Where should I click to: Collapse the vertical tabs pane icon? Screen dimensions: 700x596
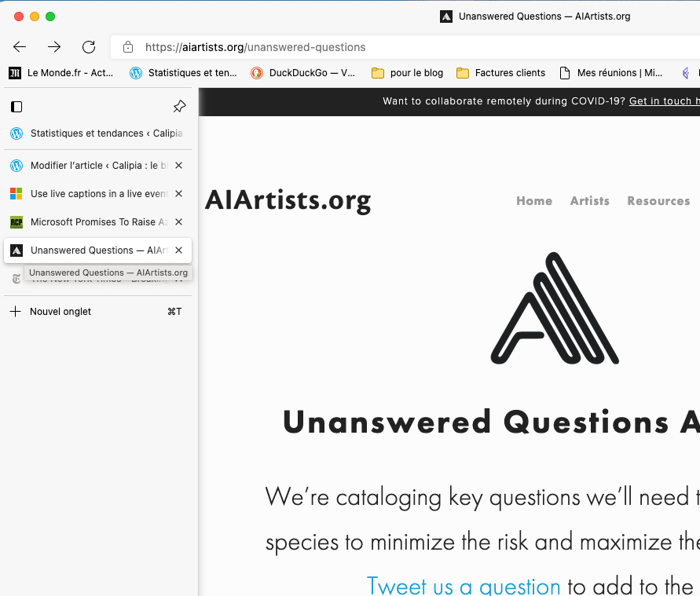tap(16, 107)
